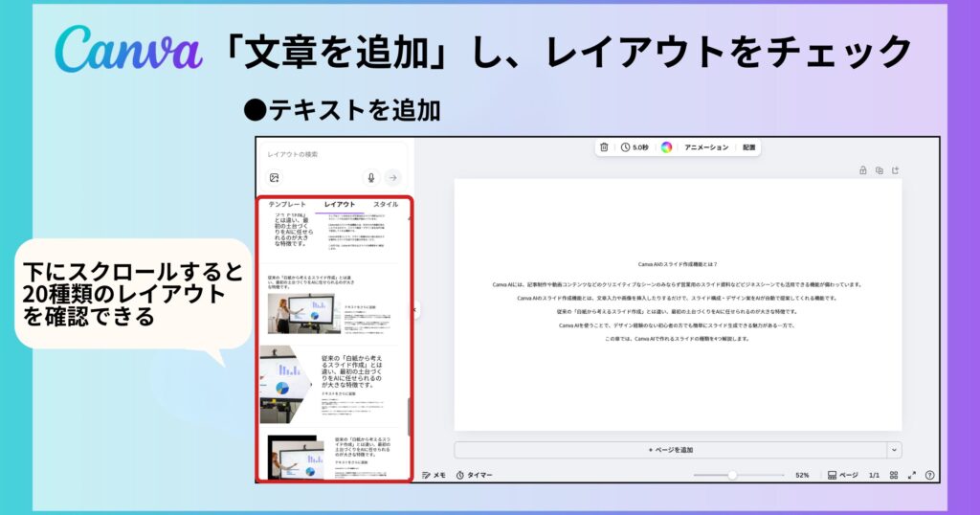980x515 pixels.
Task: Collapse the side panel with the arrow handle
Action: [x=416, y=309]
